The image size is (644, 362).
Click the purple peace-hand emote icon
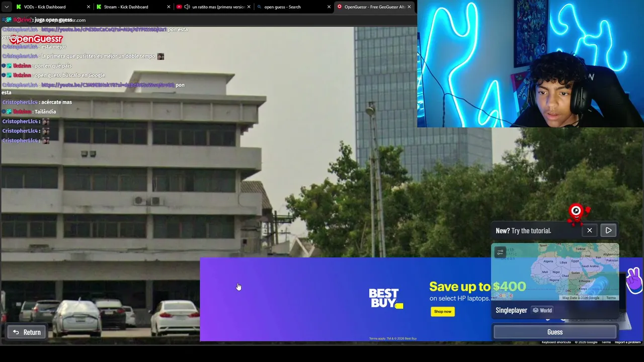pos(634,280)
